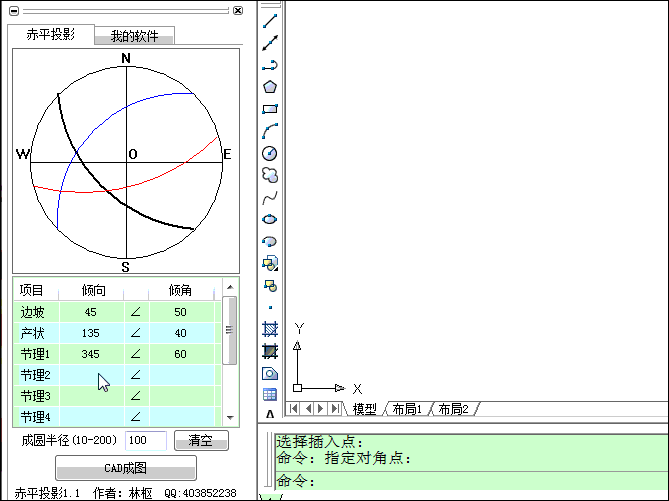Click the 倾向 column header
Viewport: 669px width, 501px height.
point(93,290)
